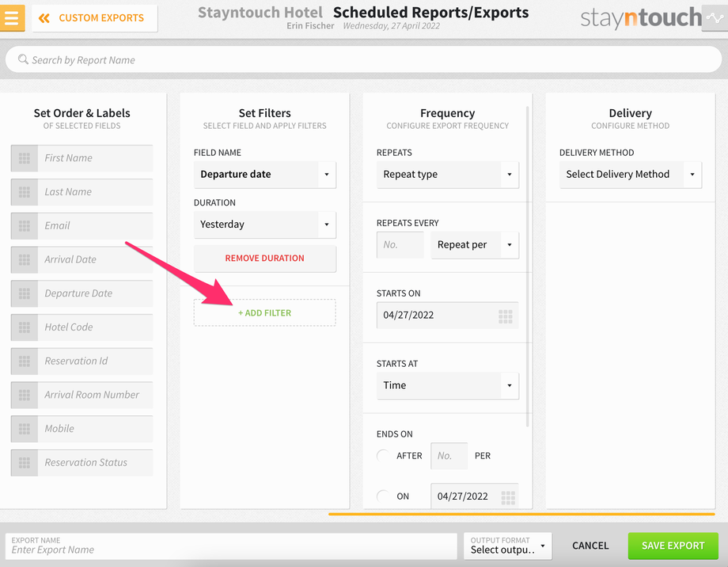Image resolution: width=728 pixels, height=567 pixels.
Task: Click the double-chevron back icon beside Custom Exports
Action: (44, 18)
